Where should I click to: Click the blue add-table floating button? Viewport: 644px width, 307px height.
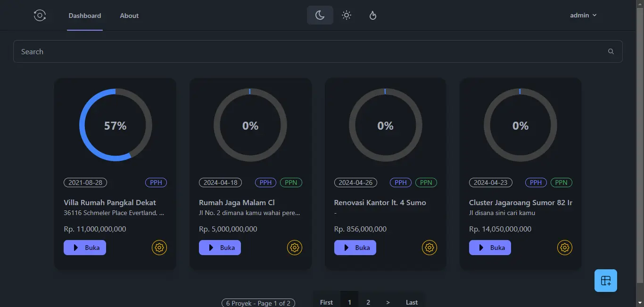[x=605, y=281]
